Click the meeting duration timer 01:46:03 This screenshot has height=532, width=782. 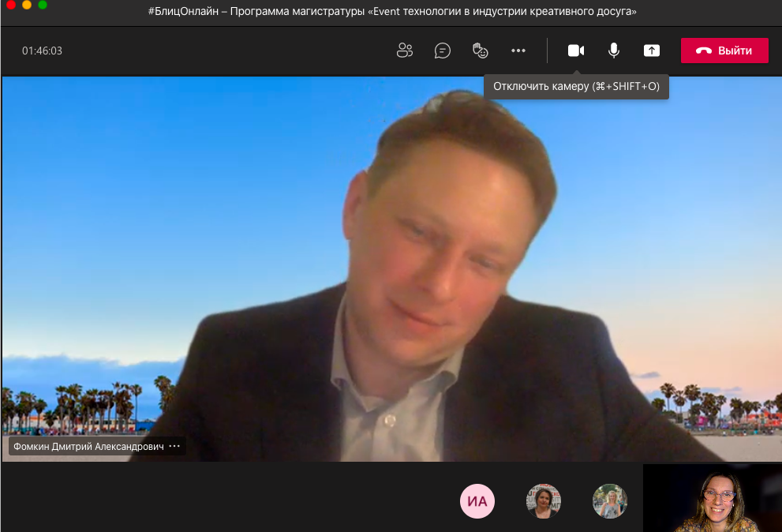[x=42, y=51]
